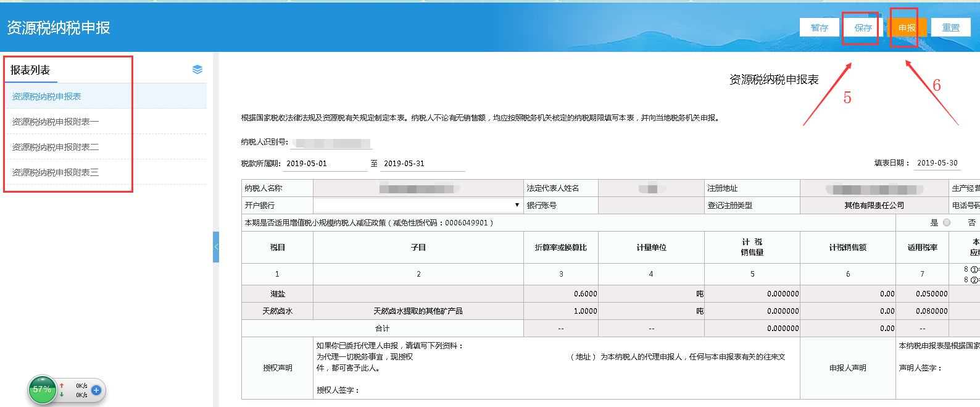Click the 合计 row label

[383, 329]
